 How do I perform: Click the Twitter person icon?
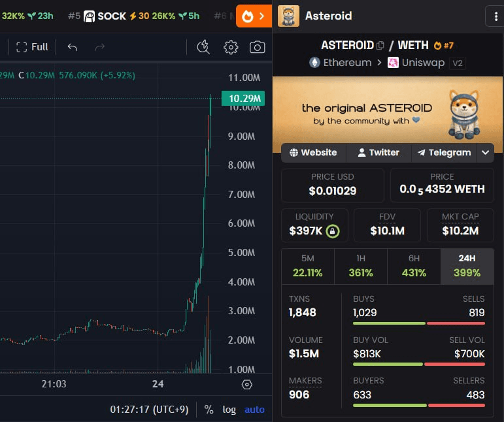[361, 153]
